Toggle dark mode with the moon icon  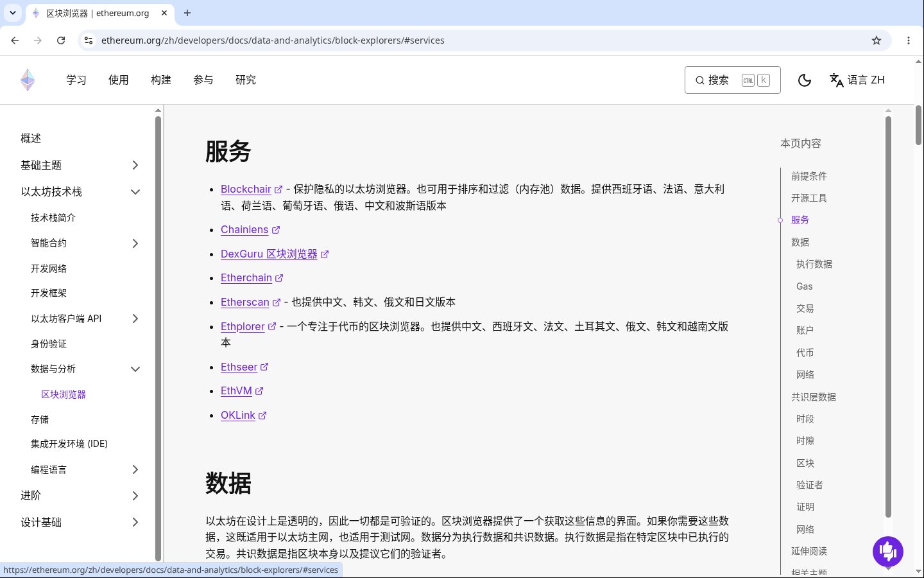pos(805,80)
